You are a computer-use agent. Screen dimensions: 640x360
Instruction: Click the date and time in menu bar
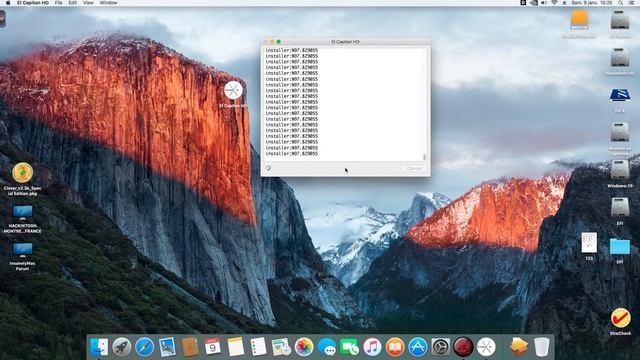592,3
